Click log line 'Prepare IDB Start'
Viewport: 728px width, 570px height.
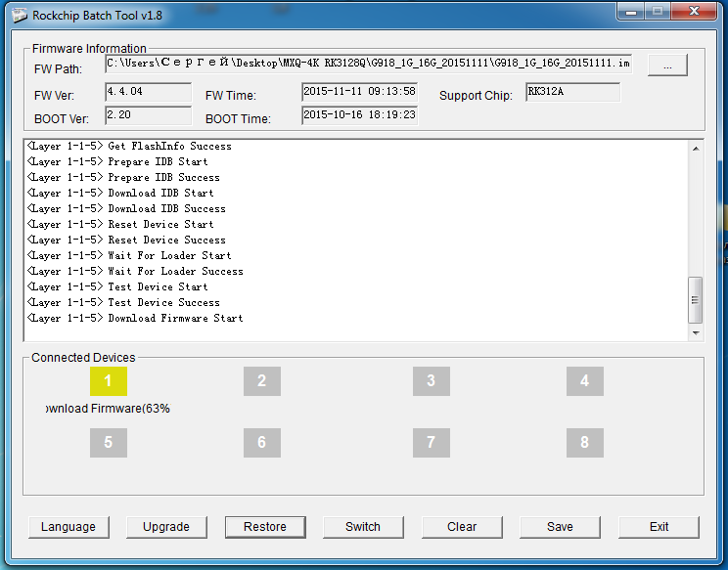pos(117,162)
